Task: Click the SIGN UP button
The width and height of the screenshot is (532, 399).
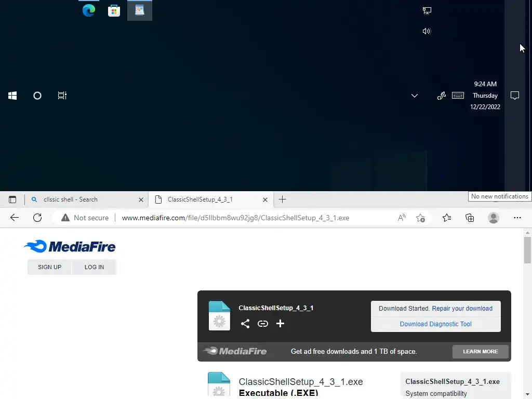Action: (x=49, y=267)
